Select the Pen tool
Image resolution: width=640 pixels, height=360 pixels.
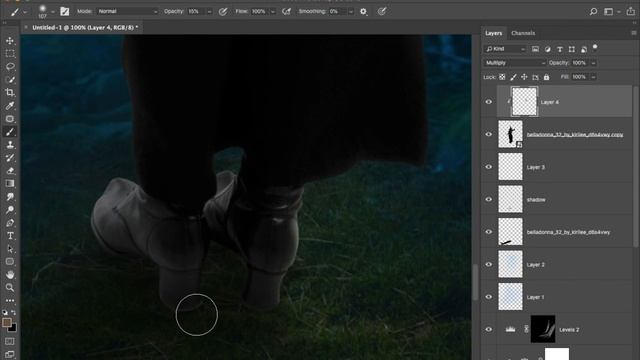[10, 223]
